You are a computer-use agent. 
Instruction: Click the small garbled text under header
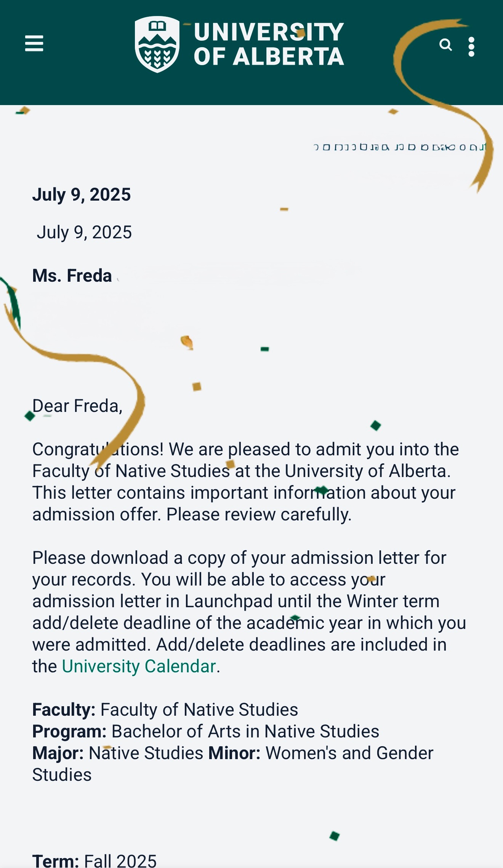point(400,147)
